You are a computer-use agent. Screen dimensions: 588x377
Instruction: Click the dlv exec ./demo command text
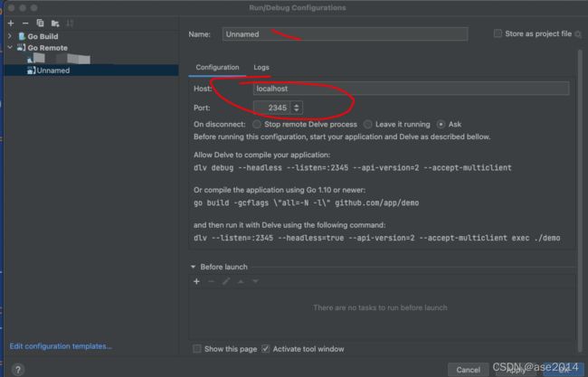click(377, 238)
